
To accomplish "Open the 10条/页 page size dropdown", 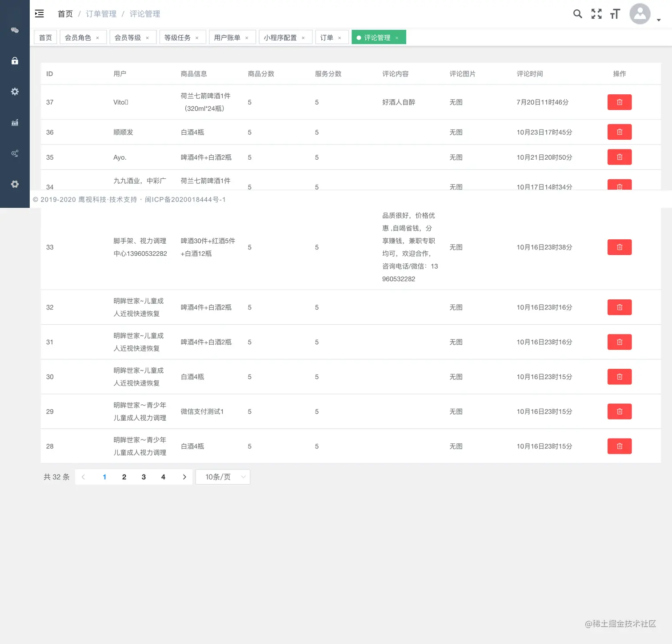I will (x=222, y=477).
